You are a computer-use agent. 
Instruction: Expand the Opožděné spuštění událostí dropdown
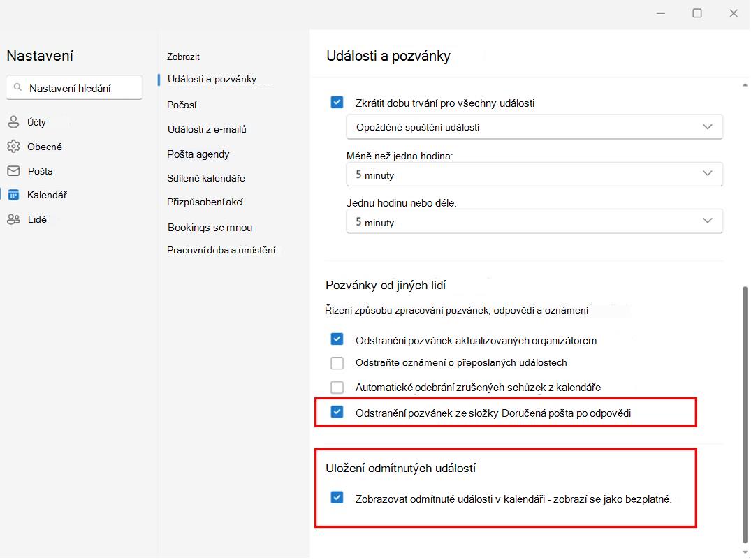pos(534,127)
